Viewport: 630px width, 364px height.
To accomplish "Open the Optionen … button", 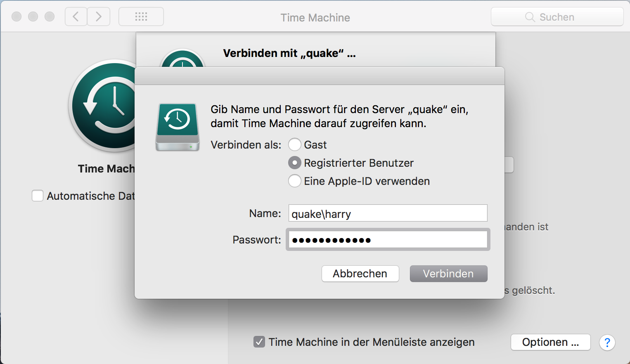I will click(551, 342).
